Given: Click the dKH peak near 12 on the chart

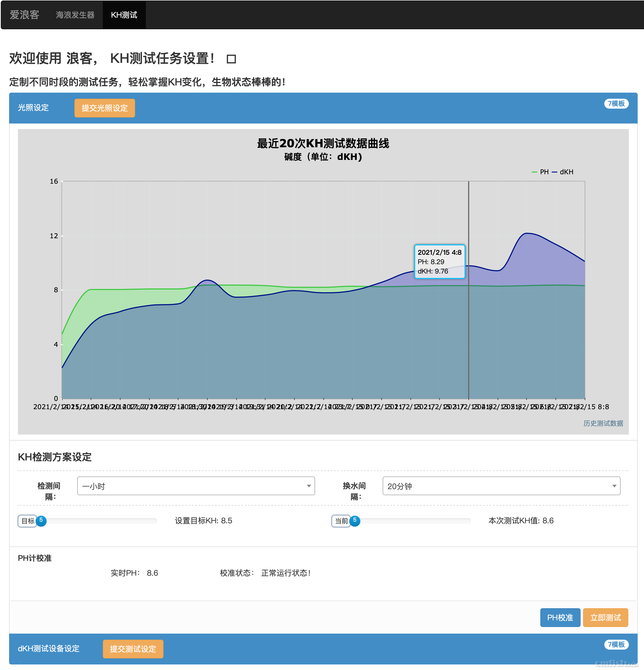Looking at the screenshot, I should (x=527, y=234).
